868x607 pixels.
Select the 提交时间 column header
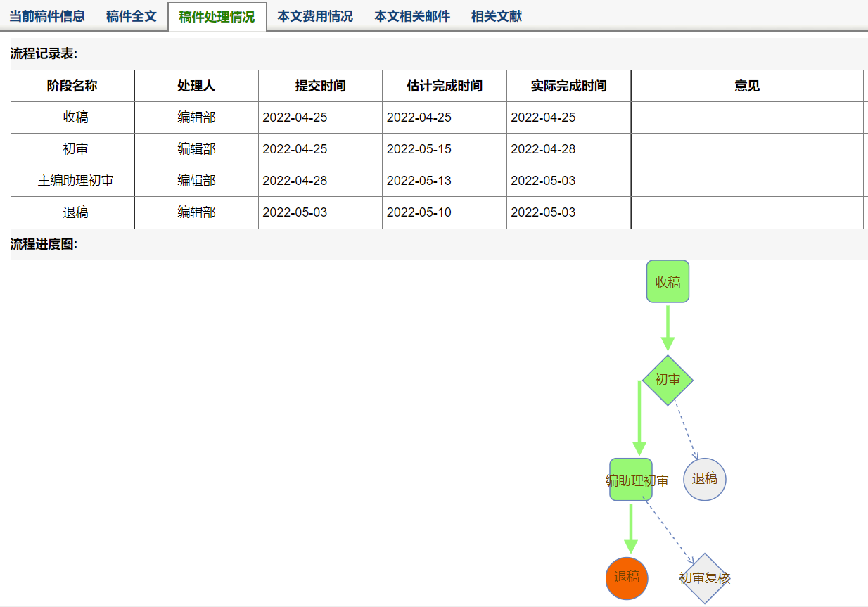(x=320, y=86)
